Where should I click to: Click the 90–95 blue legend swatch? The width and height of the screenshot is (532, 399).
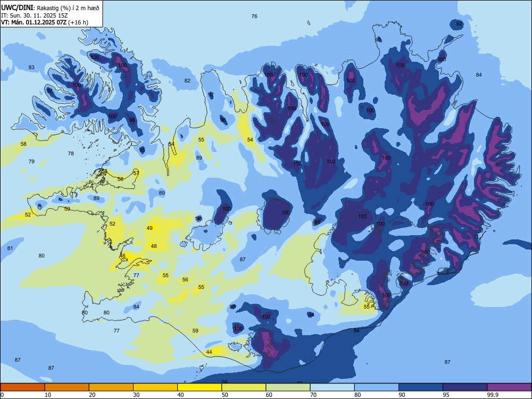pos(421,387)
